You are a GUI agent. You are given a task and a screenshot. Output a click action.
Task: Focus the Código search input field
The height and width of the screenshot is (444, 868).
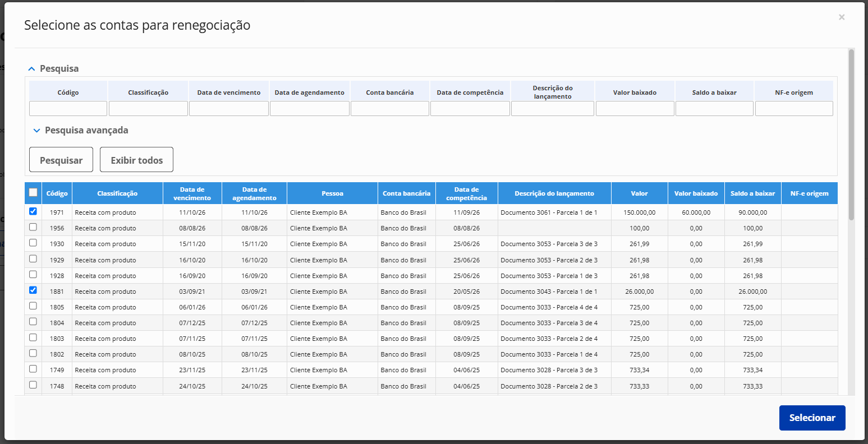click(x=68, y=109)
